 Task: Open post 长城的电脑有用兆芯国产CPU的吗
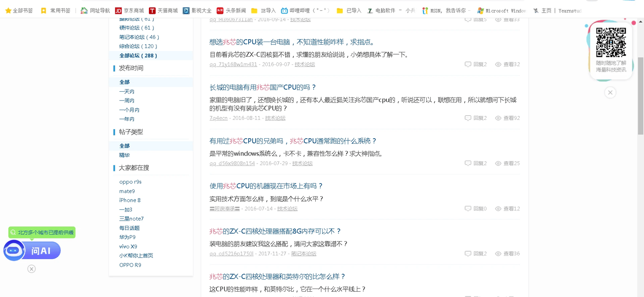point(263,87)
